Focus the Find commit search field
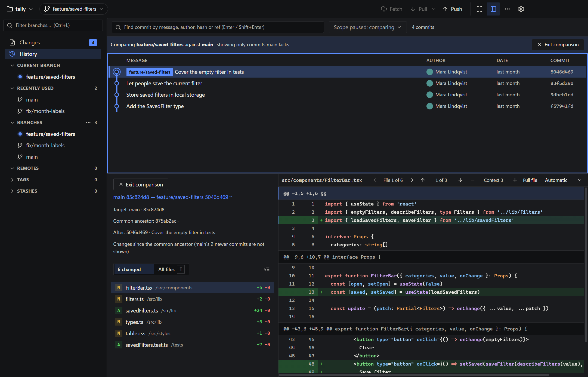The height and width of the screenshot is (377, 588). (x=218, y=27)
